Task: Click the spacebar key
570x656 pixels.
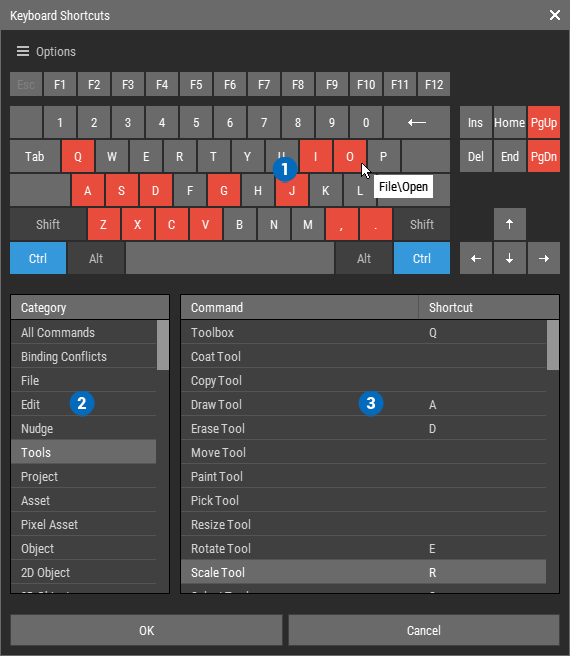Action: click(230, 258)
